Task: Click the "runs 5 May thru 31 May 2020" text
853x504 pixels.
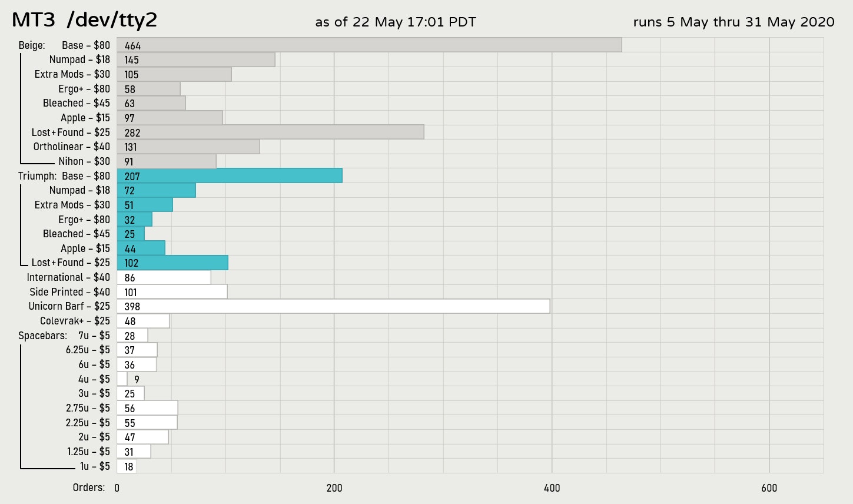Action: (x=733, y=22)
